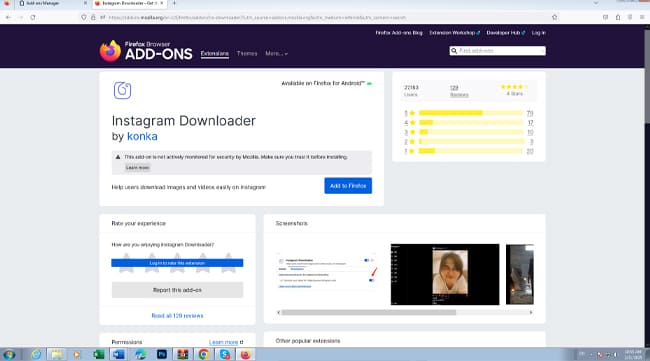Open the Extensions section
Image resolution: width=650 pixels, height=361 pixels.
point(215,53)
